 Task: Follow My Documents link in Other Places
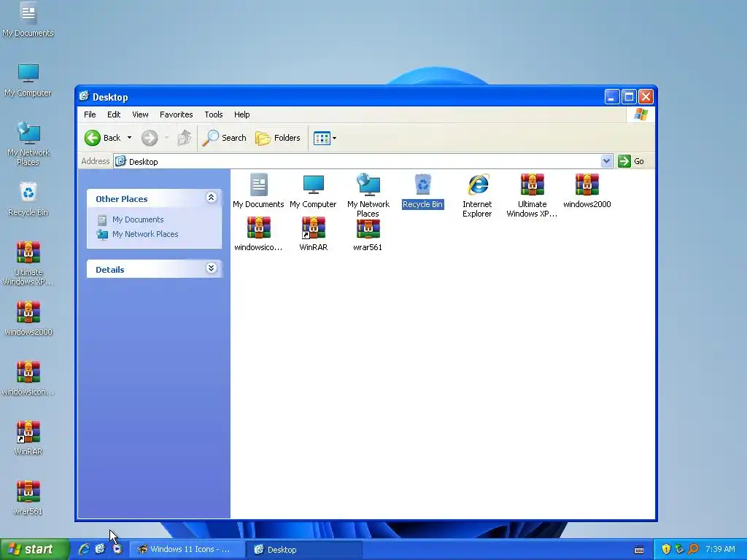(x=138, y=219)
